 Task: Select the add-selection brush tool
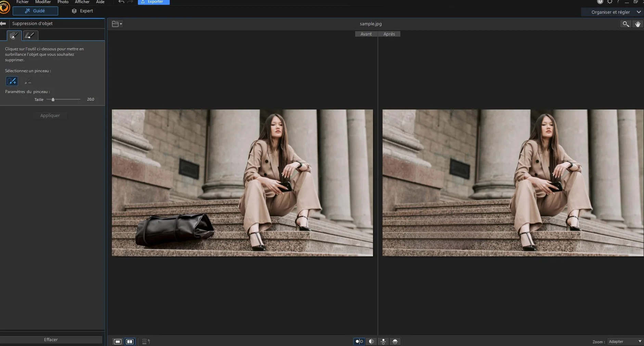12,81
